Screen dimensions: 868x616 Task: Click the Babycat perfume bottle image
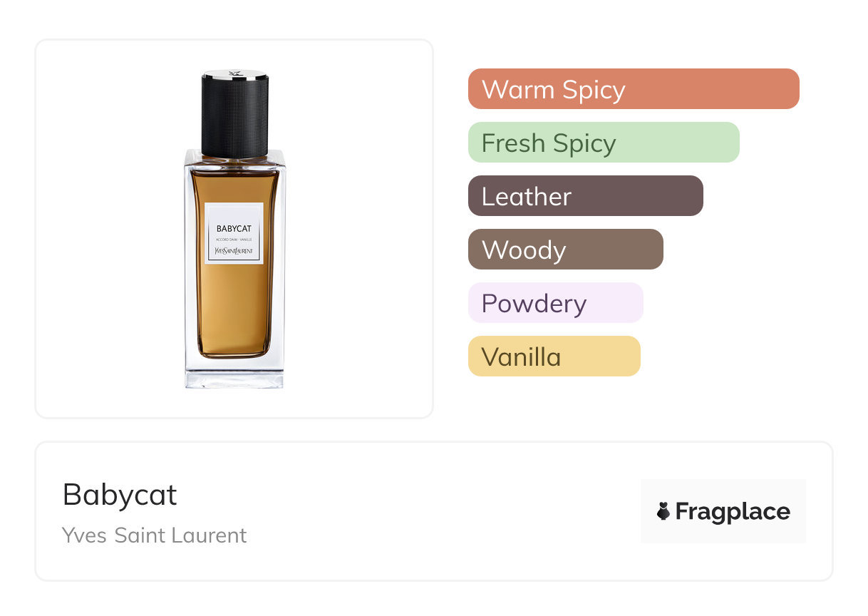(234, 229)
